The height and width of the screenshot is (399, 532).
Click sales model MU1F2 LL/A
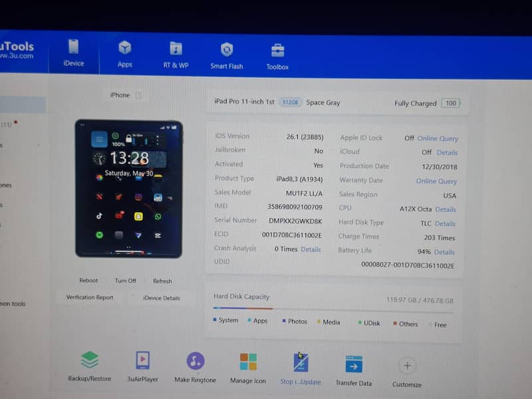pos(304,194)
